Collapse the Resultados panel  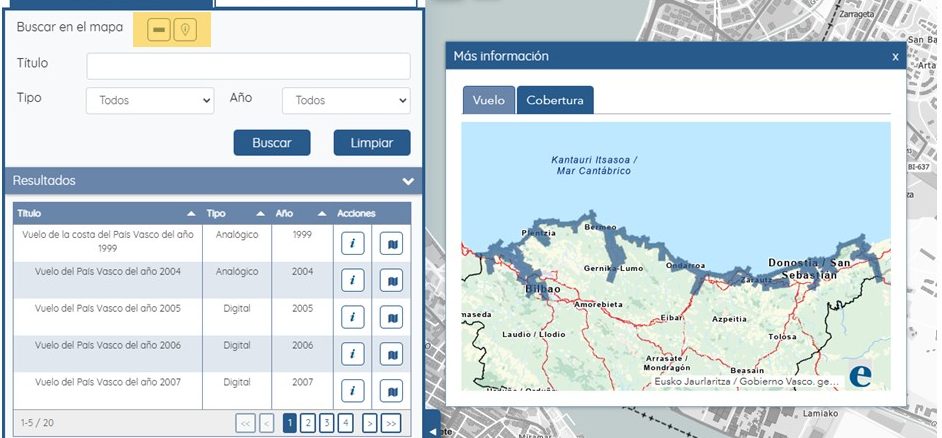[x=408, y=181]
